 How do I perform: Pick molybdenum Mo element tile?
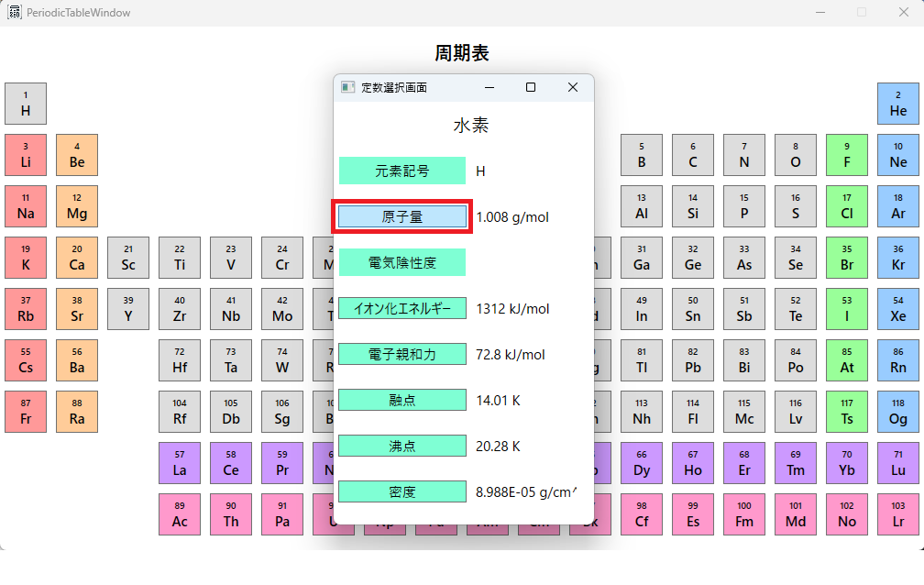pos(281,309)
